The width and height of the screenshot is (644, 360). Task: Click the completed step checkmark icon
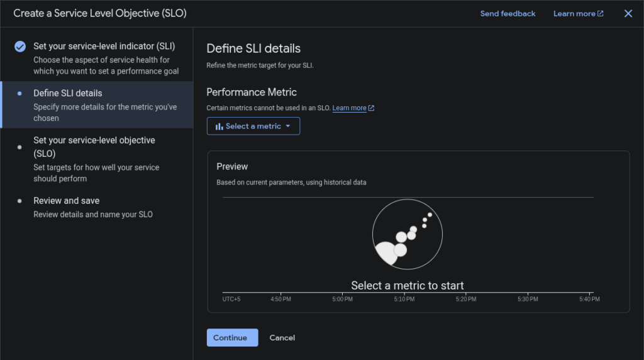click(x=20, y=47)
